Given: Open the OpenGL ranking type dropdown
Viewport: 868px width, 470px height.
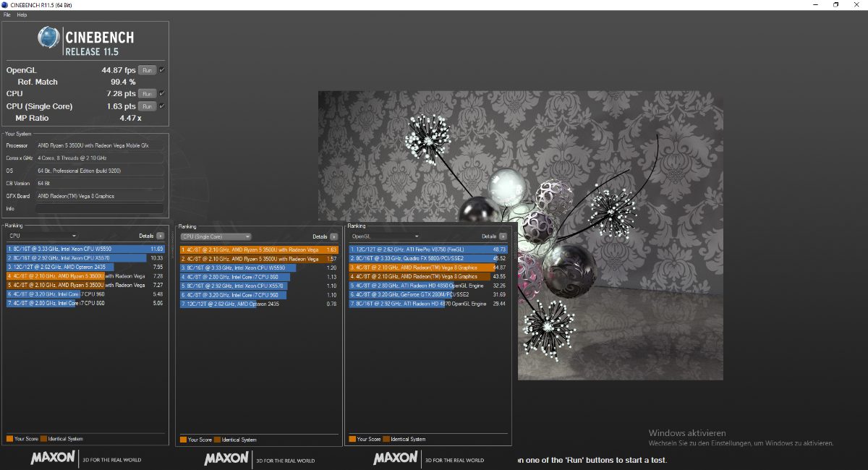Looking at the screenshot, I should click(385, 236).
